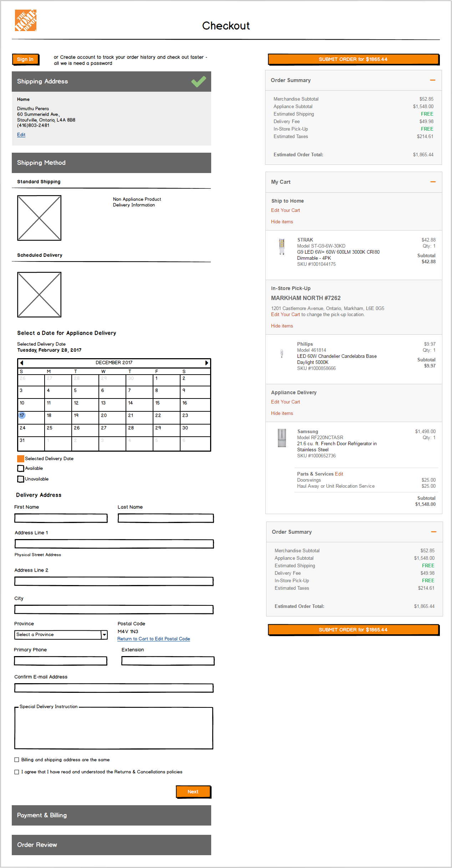The width and height of the screenshot is (452, 868).
Task: Hide items under In-Store Pick-Up
Action: tap(282, 326)
